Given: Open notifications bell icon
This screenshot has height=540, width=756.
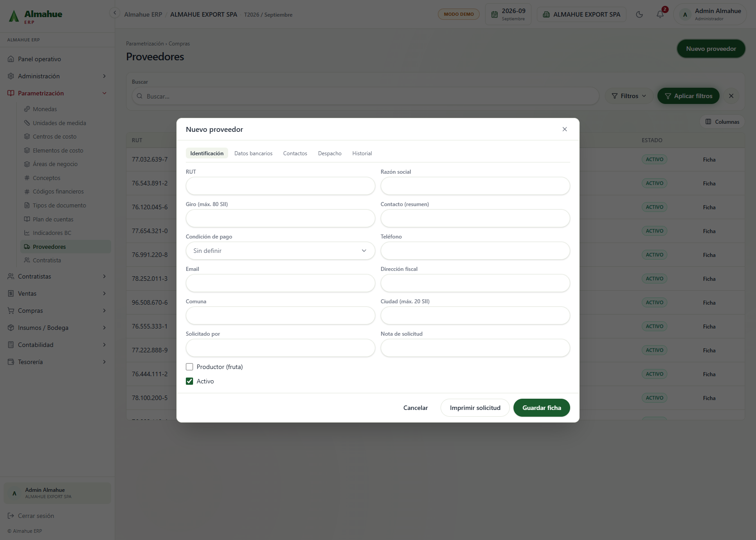Looking at the screenshot, I should 660,14.
